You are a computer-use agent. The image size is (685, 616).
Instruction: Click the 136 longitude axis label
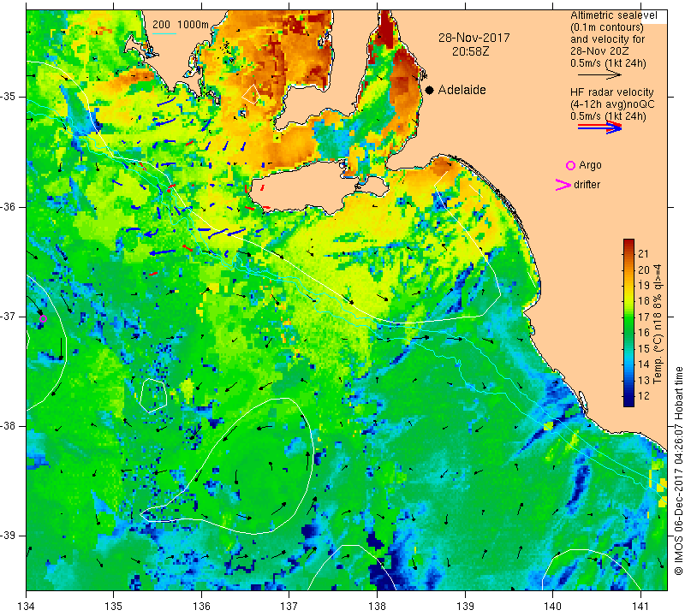(x=201, y=606)
